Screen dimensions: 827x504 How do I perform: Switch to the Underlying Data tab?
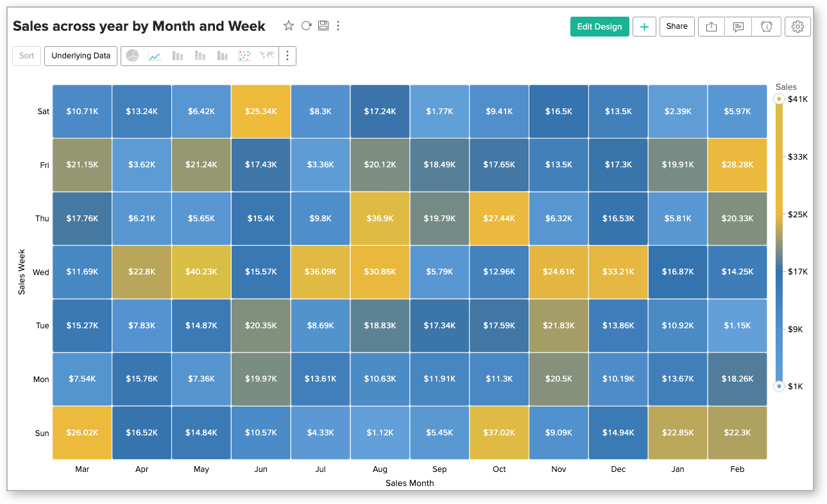tap(81, 56)
